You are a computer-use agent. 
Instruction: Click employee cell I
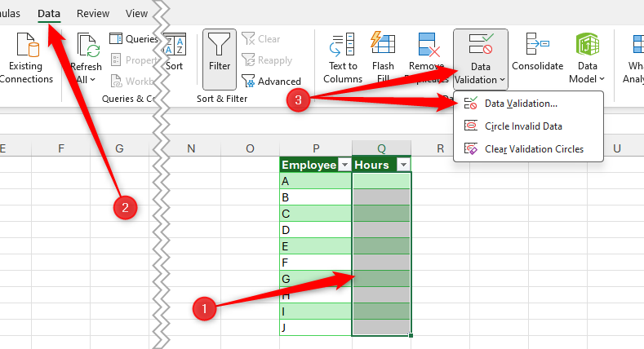point(315,311)
